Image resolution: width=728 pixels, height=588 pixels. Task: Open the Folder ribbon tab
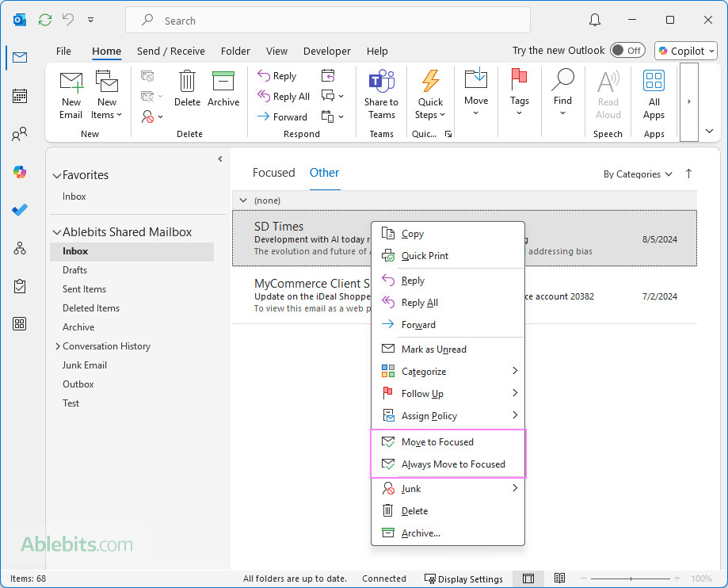click(235, 51)
